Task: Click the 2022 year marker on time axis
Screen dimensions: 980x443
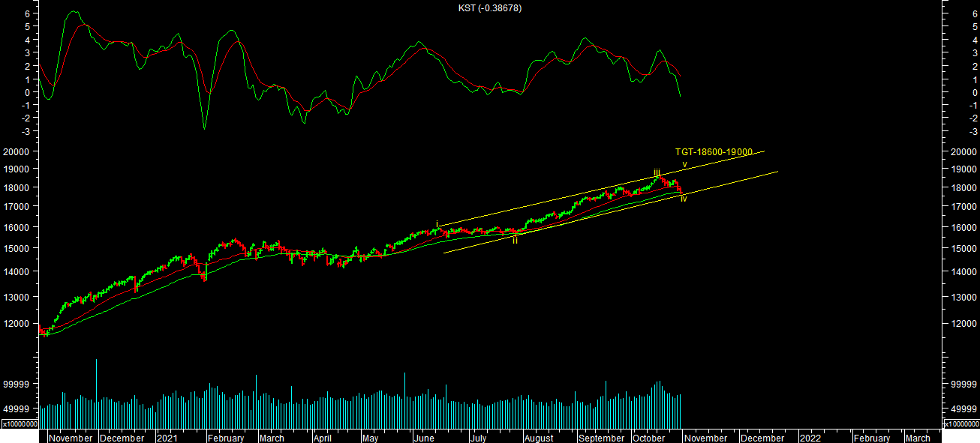Action: click(x=810, y=438)
